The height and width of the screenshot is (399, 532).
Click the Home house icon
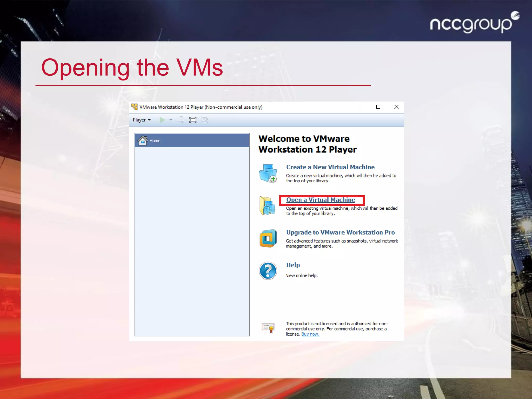[143, 141]
